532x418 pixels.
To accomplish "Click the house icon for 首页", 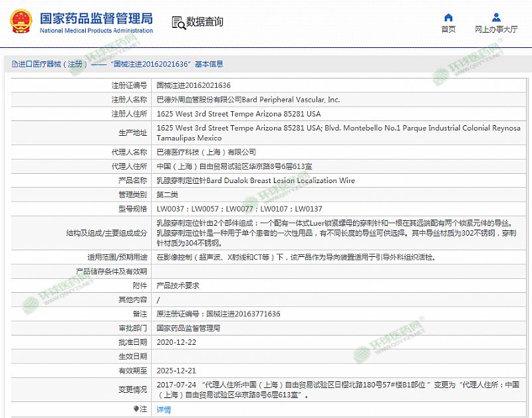I will (x=448, y=17).
